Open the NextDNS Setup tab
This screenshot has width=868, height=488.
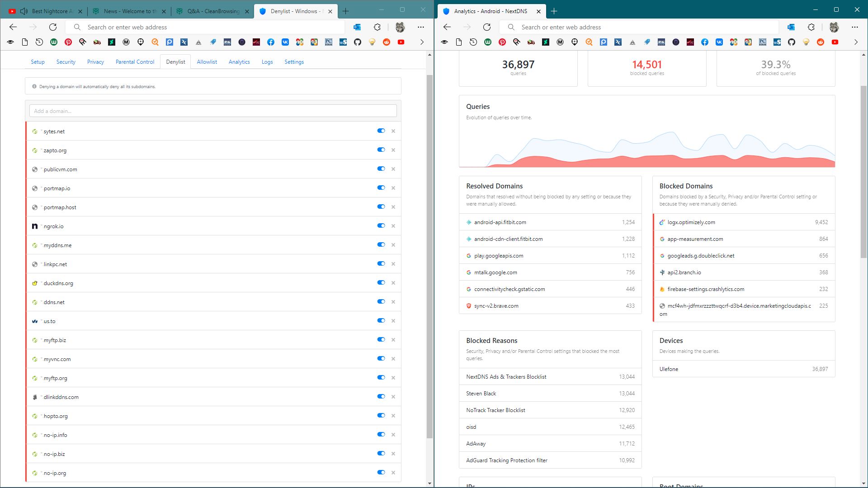pyautogui.click(x=38, y=62)
